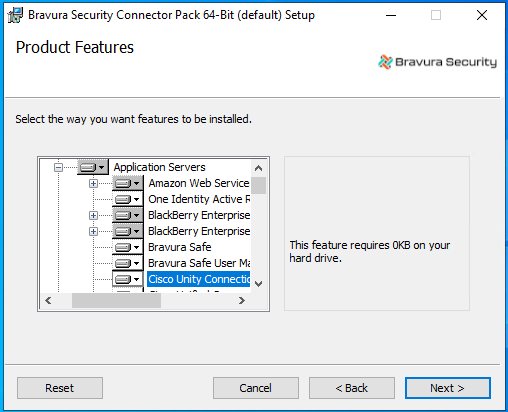Open first BlackBerry Enterprise feature drive icon

click(128, 215)
